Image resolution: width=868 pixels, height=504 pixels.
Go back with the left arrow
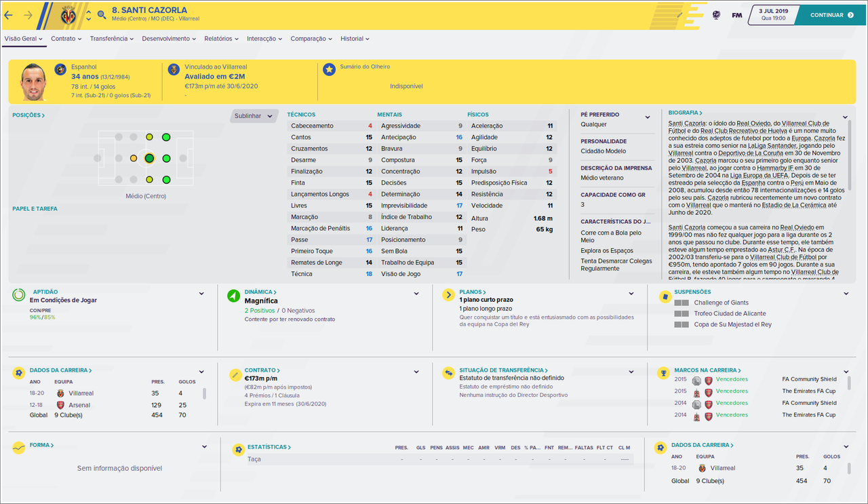(x=9, y=15)
